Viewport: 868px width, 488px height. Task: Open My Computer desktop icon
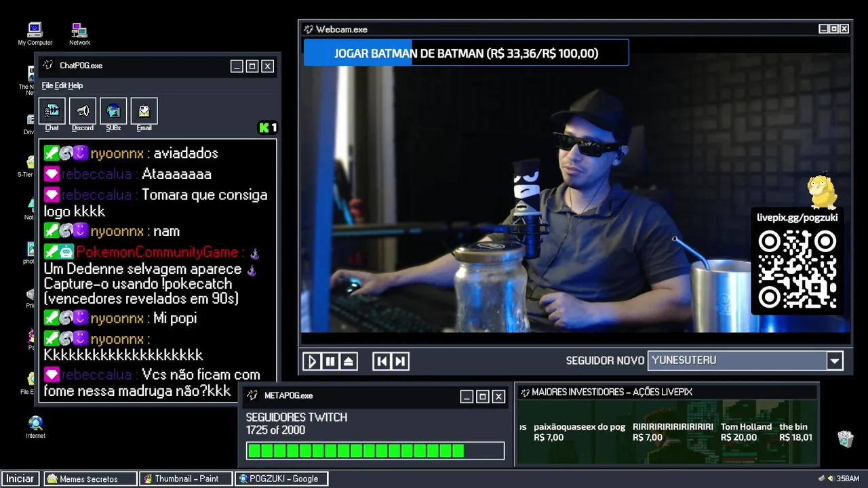click(x=35, y=34)
